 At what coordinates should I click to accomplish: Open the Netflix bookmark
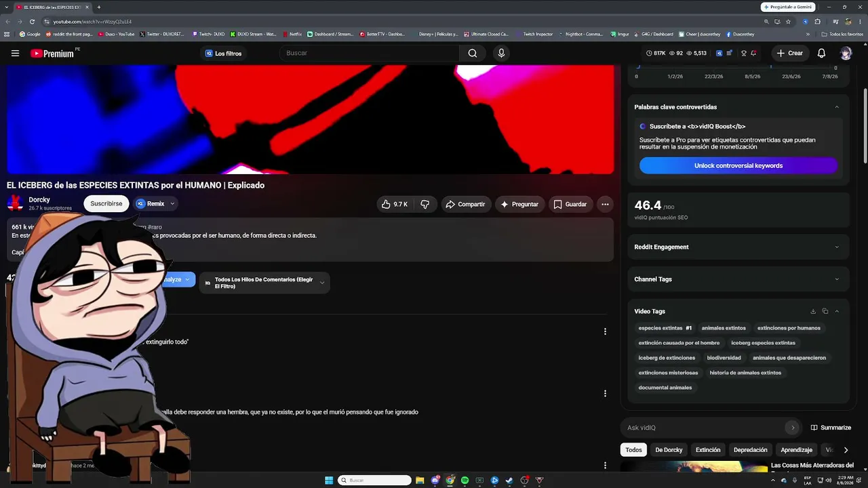coord(292,34)
